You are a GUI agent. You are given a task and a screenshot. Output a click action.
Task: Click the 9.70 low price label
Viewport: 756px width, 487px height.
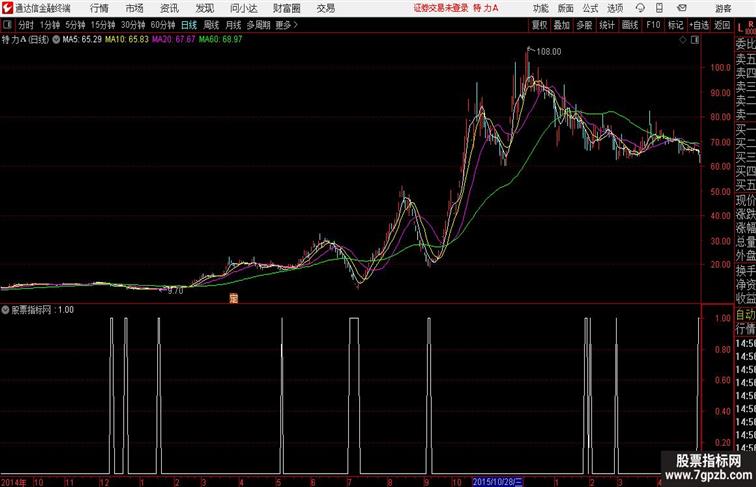(176, 291)
